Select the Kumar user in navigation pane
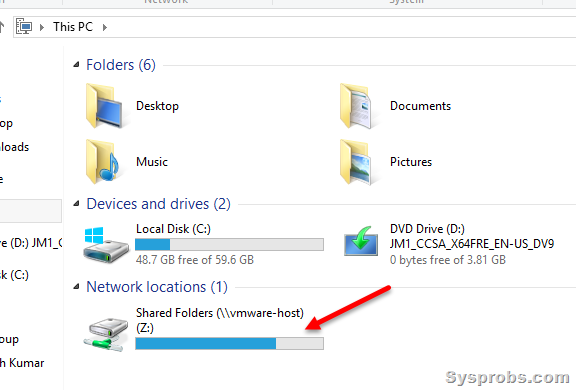This screenshot has height=390, width=576. coord(22,363)
